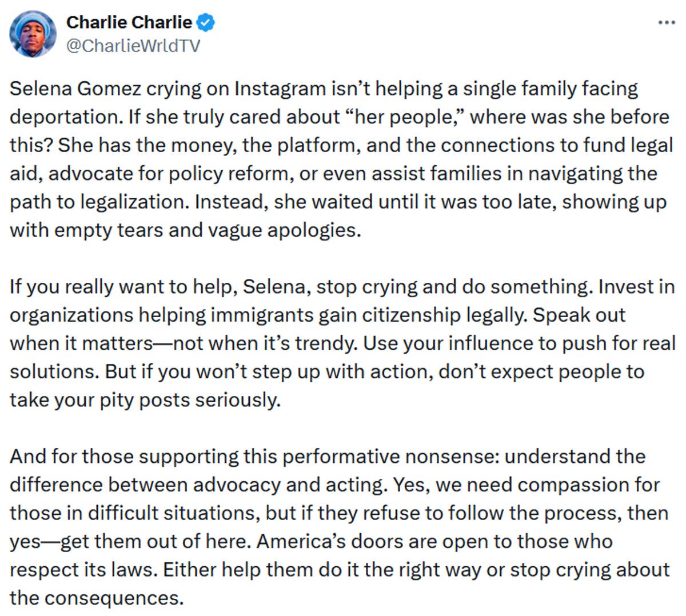This screenshot has width=686, height=616.
Task: Open the Charlie Charlie display name link
Action: pyautogui.click(x=129, y=22)
